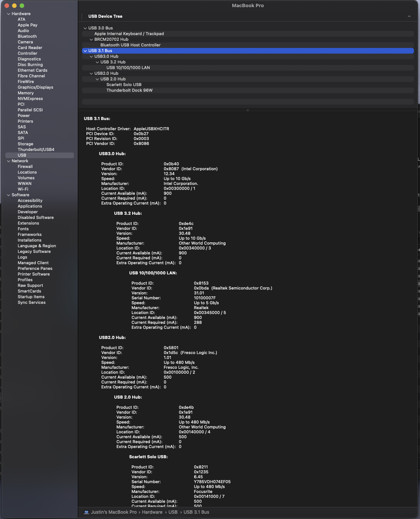
Task: Select Accessibility under Software
Action: 30,201
